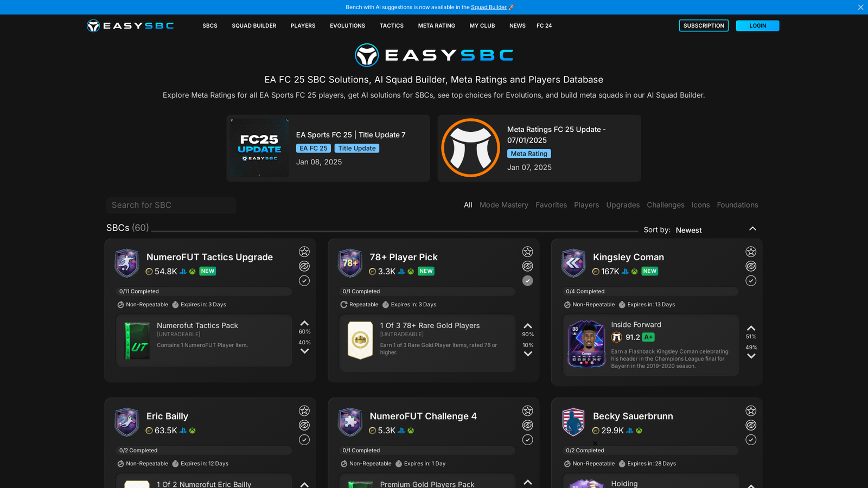Favorite the Kingsley Coman SBC with the star icon
The image size is (868, 488).
click(751, 252)
